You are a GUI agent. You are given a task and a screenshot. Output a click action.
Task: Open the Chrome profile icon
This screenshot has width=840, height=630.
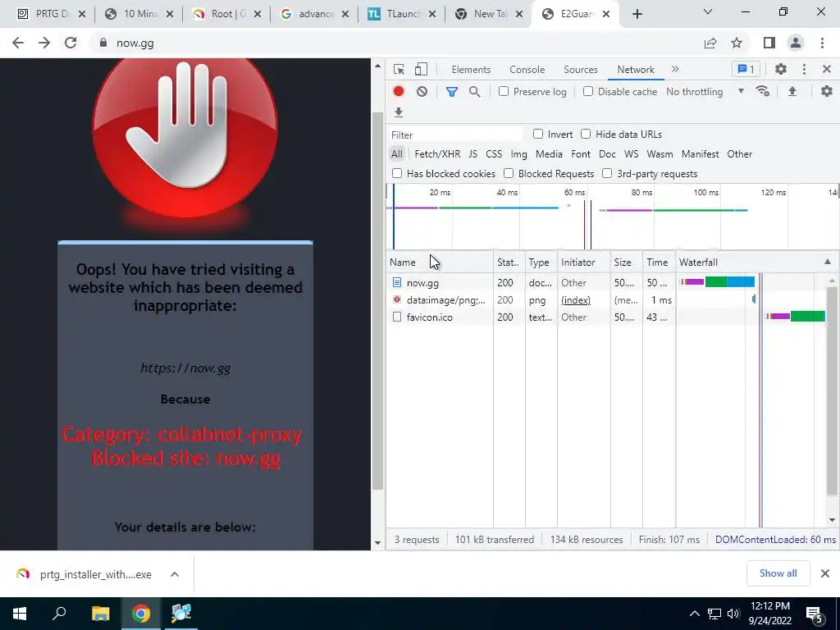796,43
